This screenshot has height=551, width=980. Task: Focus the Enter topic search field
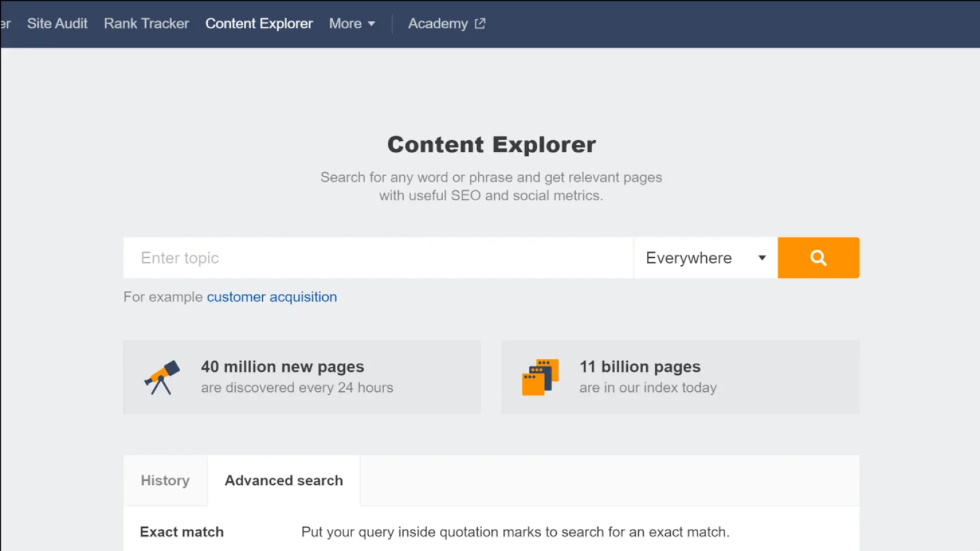pyautogui.click(x=379, y=258)
